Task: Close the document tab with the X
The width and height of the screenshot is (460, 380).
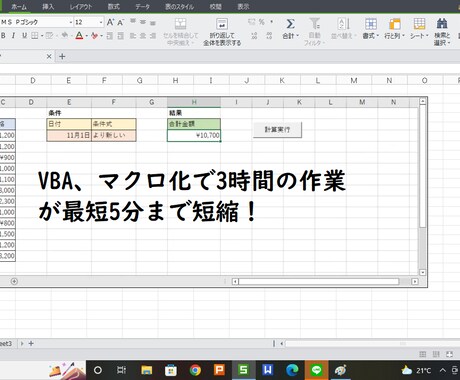Action: (49, 57)
